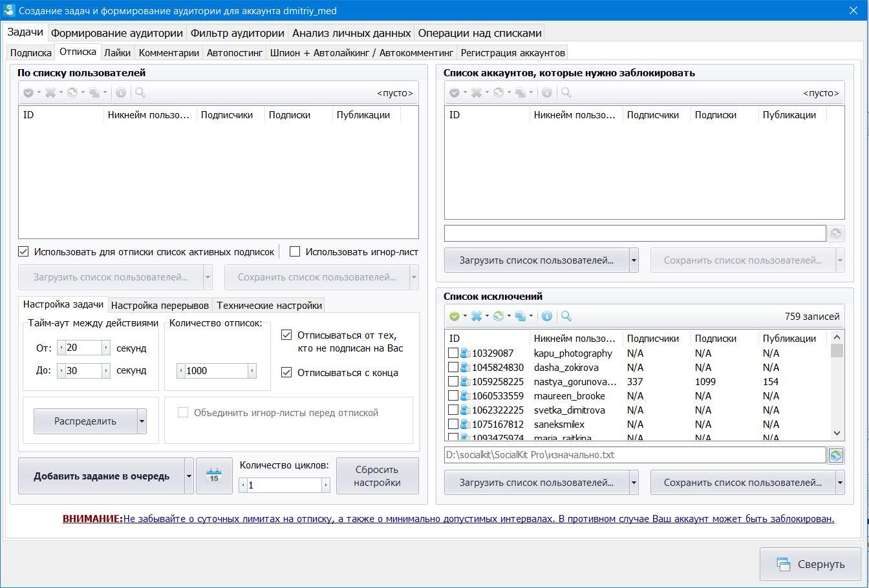Expand dropdown next to exclusions checkmark icon
Screen dimensions: 869x588
[x=465, y=316]
